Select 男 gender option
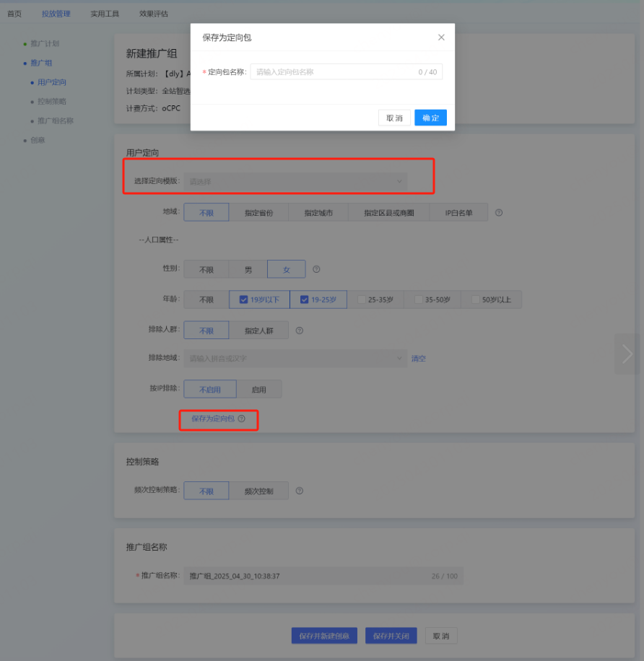 (x=248, y=269)
